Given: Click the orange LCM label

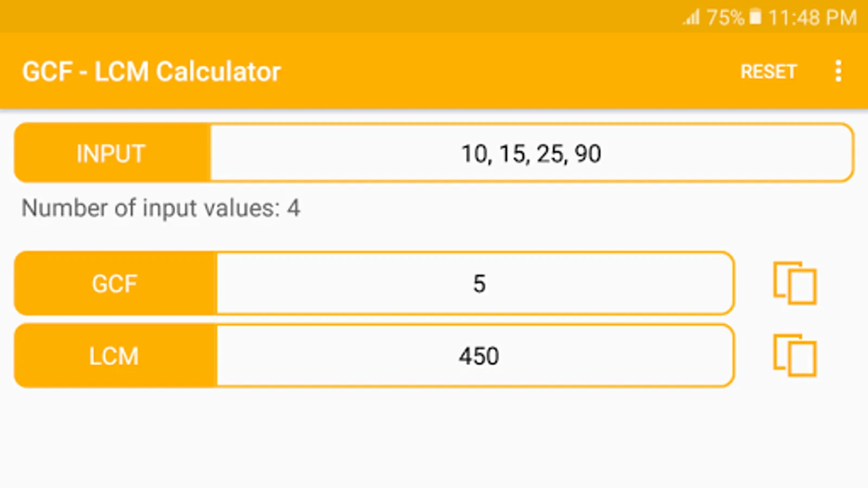Looking at the screenshot, I should [114, 356].
